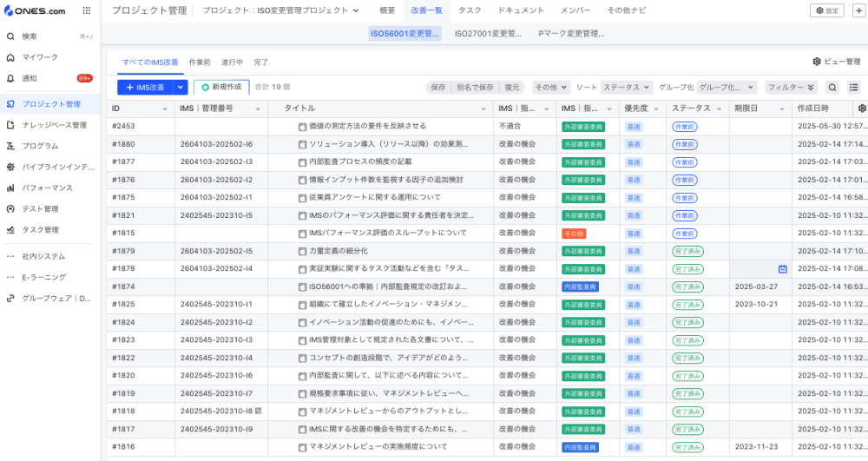Viewport: 868px width, 461px height.
Task: Go to マイワーク in the sidebar
Action: click(x=40, y=57)
